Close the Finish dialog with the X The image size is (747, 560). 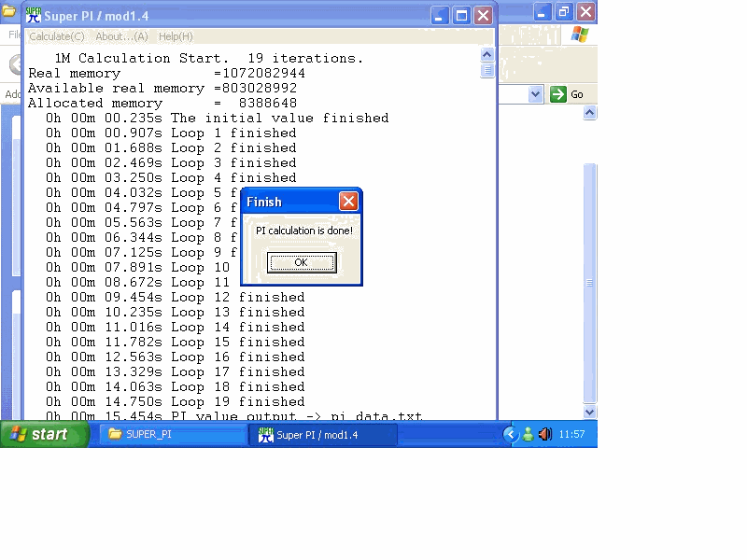(x=348, y=202)
